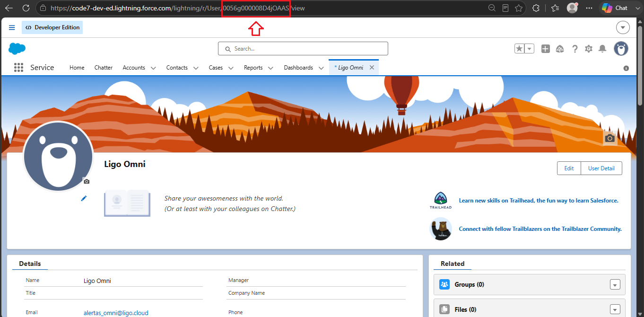Open browser more options ellipsis
The width and height of the screenshot is (644, 317).
click(589, 8)
